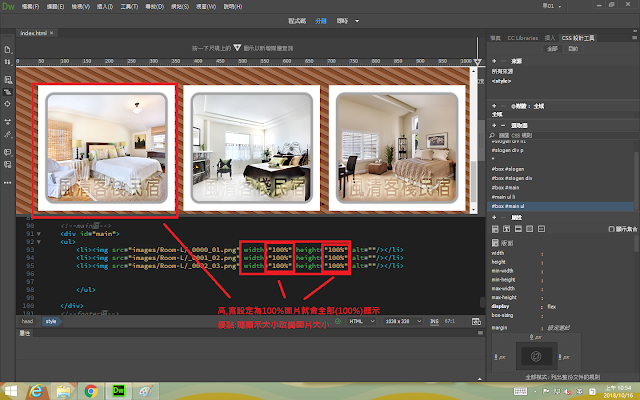Select the Current mode button in CSS Designer

click(573, 49)
